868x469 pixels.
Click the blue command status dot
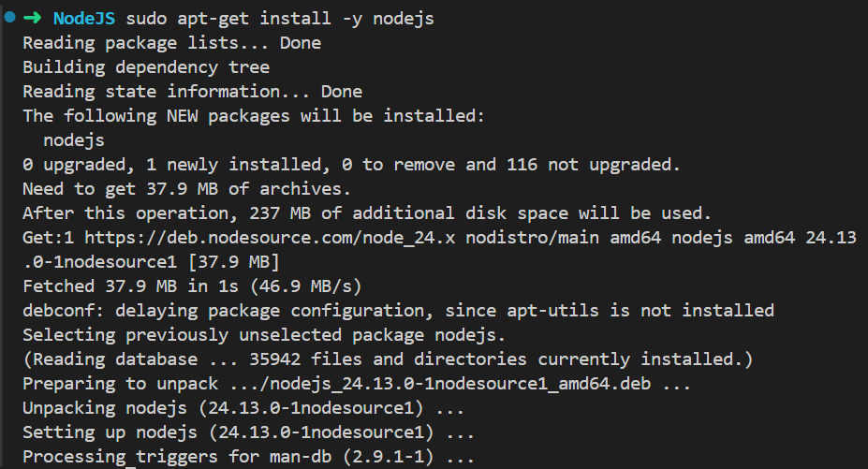[10, 19]
